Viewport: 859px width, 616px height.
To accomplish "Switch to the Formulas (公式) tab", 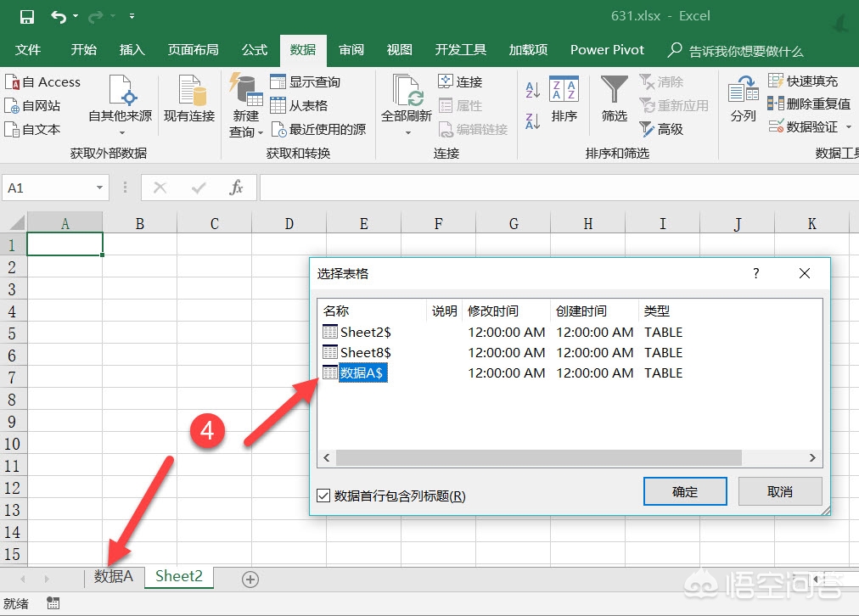I will [x=255, y=50].
